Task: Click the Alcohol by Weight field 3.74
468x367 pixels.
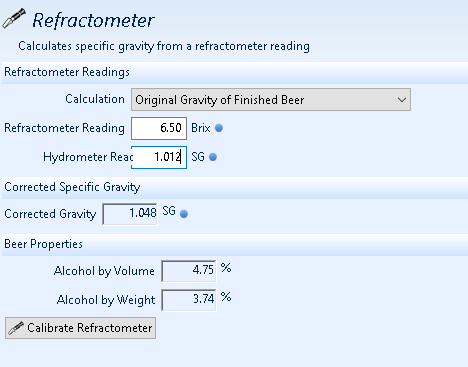Action: pyautogui.click(x=189, y=300)
